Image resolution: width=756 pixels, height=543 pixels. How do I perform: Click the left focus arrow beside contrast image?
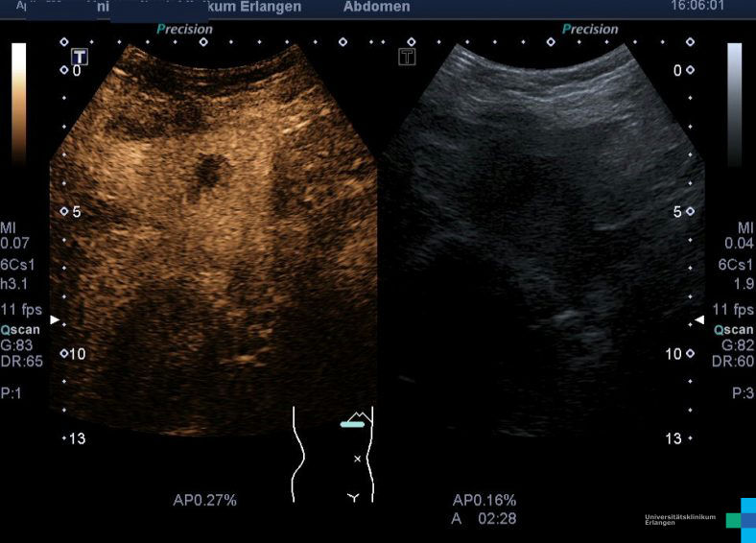(x=56, y=319)
